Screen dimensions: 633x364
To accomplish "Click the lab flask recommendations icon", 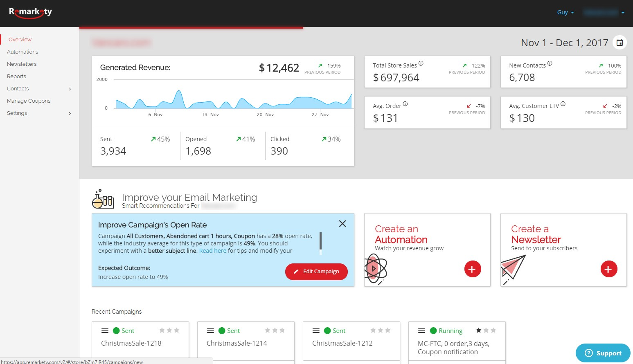I will point(103,199).
